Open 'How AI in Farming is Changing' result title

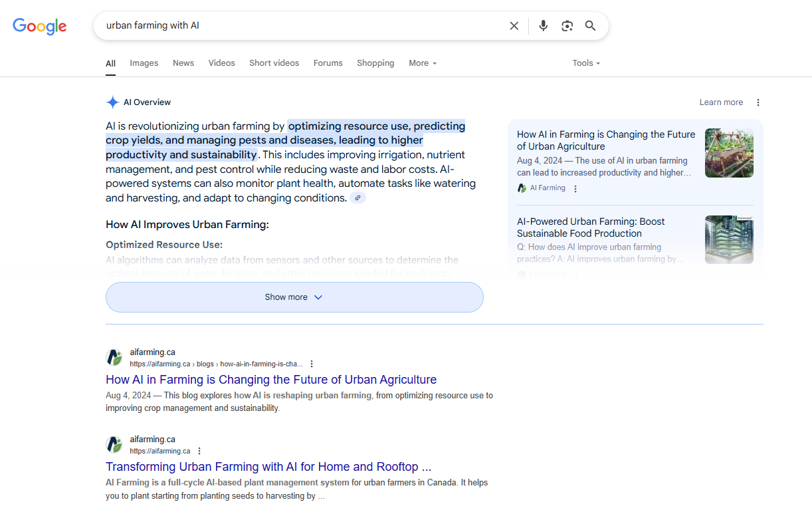pos(271,380)
